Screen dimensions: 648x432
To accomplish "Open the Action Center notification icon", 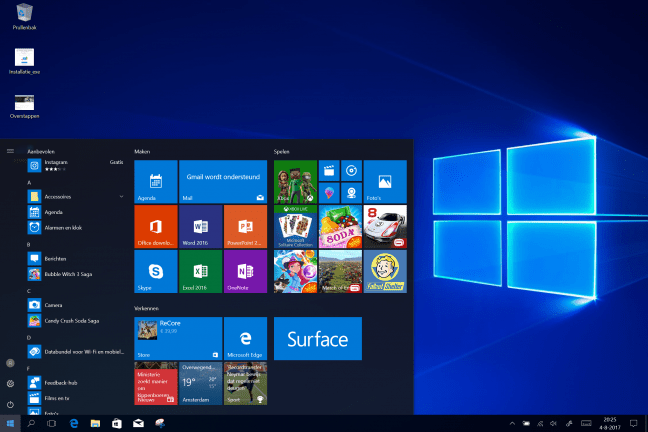I will (633, 423).
